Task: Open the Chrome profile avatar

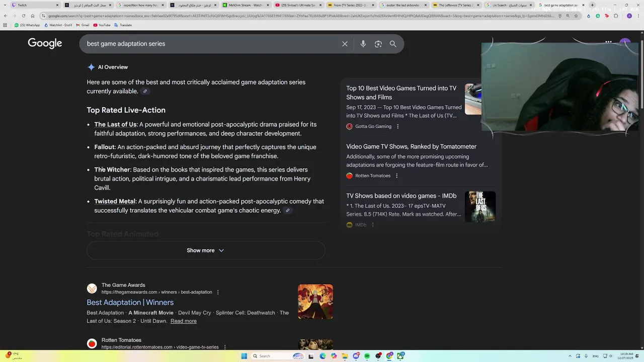Action: click(630, 16)
